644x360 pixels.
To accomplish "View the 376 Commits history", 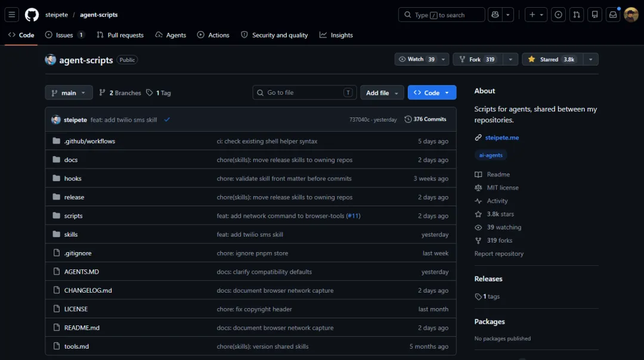I will coord(425,119).
